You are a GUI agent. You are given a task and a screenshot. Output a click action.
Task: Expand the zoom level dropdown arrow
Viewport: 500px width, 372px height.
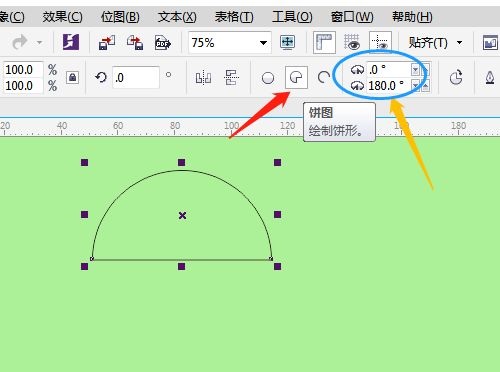click(x=263, y=43)
